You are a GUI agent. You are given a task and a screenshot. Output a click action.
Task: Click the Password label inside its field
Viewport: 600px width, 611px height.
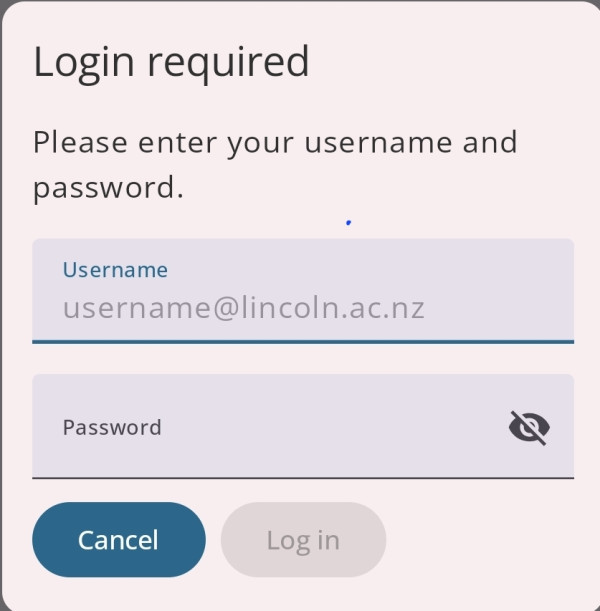click(x=112, y=427)
